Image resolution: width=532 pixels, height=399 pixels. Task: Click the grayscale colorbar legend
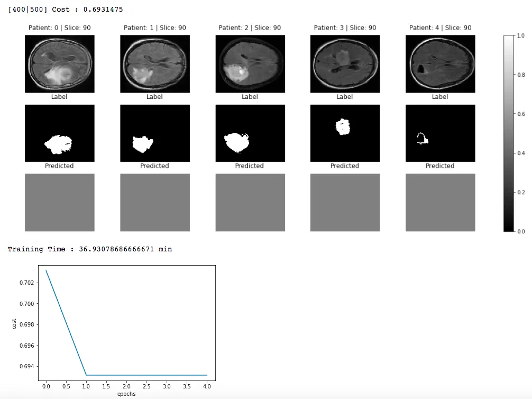coord(509,133)
